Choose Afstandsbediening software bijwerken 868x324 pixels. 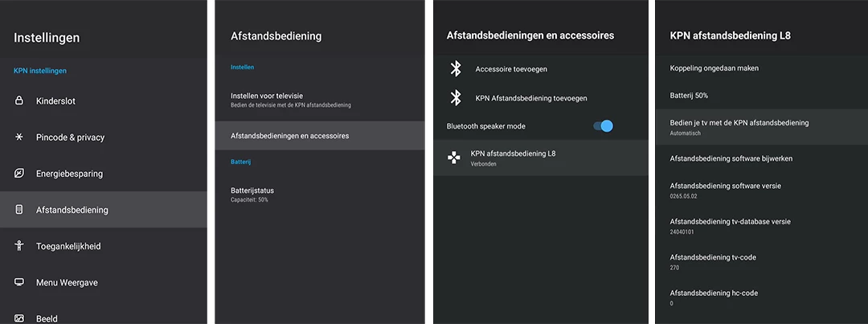coord(762,158)
